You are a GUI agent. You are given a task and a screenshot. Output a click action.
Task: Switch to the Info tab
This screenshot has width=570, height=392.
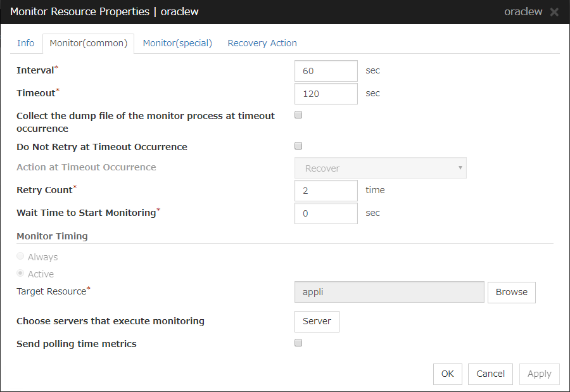coord(26,43)
